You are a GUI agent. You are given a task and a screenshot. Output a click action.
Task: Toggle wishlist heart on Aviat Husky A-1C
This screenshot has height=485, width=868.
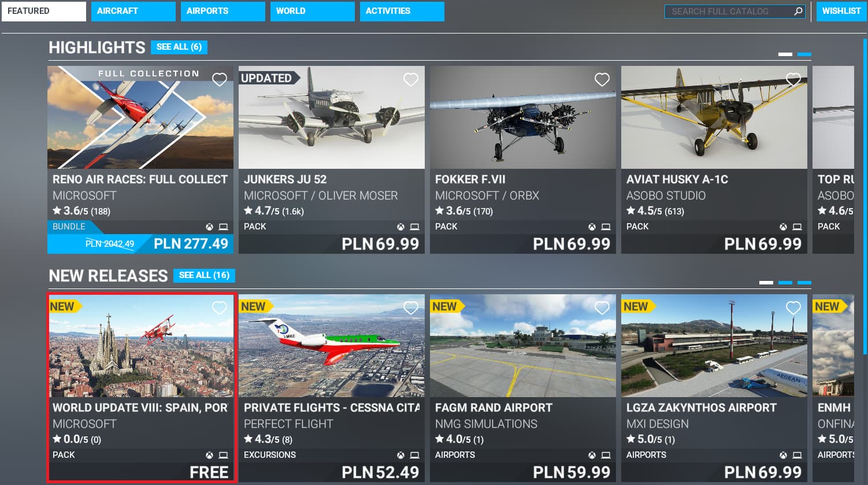pyautogui.click(x=793, y=80)
